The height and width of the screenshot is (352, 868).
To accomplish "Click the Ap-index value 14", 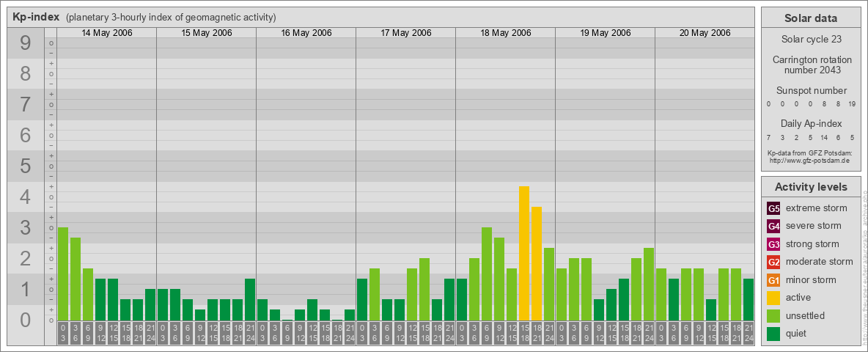I will [x=824, y=137].
